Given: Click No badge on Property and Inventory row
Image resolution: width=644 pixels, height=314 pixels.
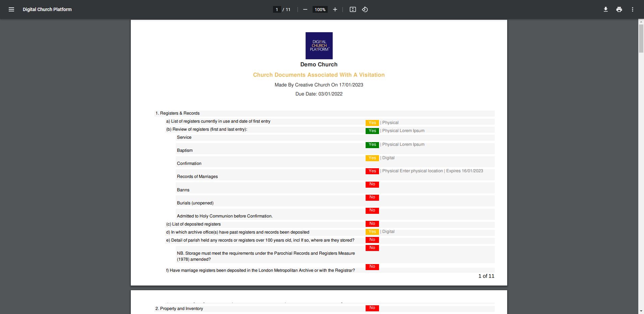Looking at the screenshot, I should click(372, 308).
